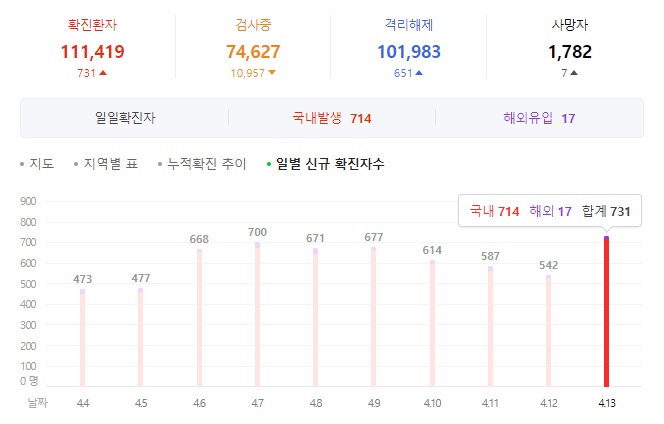664x424 pixels.
Task: Click the 합계 731 text in tooltip
Action: point(606,211)
